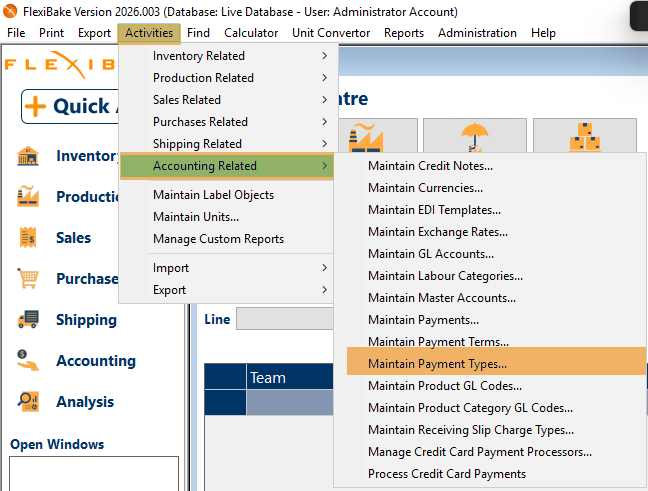Select Shipping Related menu item
Image resolution: width=648 pixels, height=491 pixels.
pyautogui.click(x=226, y=143)
